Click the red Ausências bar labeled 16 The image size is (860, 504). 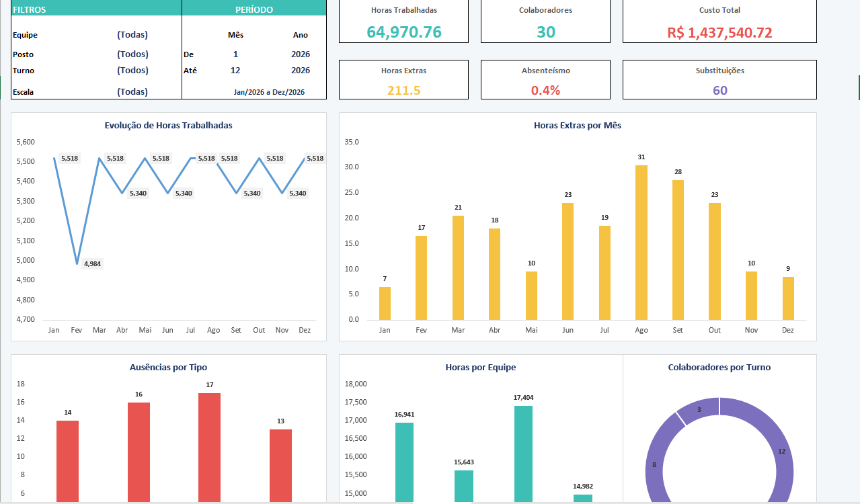139,452
